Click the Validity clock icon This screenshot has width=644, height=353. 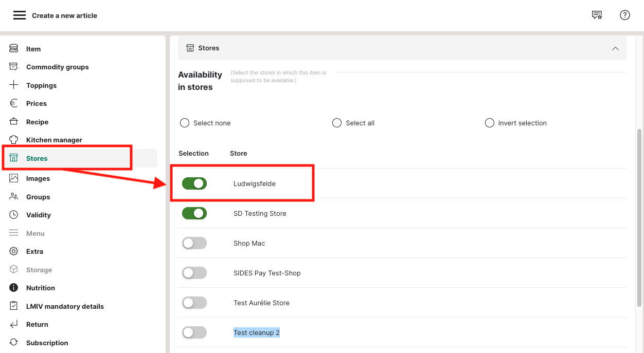[x=14, y=215]
